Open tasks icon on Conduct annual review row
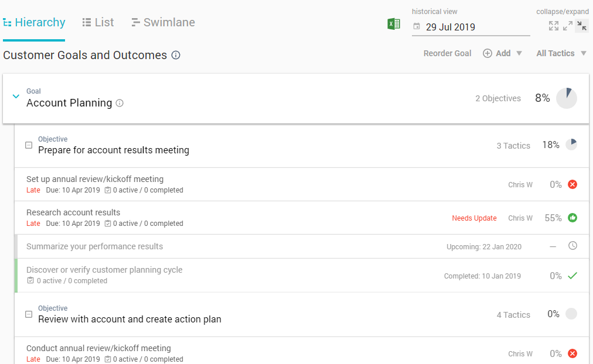Image resolution: width=593 pixels, height=364 pixels. (108, 359)
